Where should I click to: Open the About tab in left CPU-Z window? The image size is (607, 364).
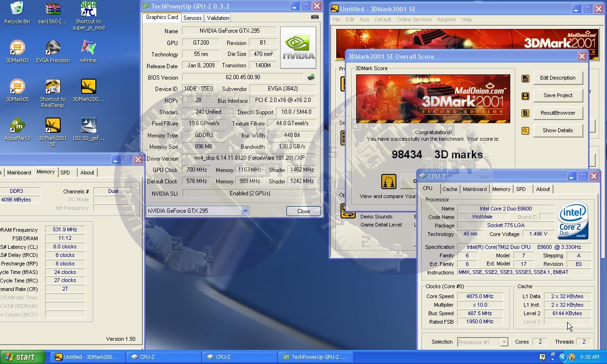pyautogui.click(x=87, y=173)
